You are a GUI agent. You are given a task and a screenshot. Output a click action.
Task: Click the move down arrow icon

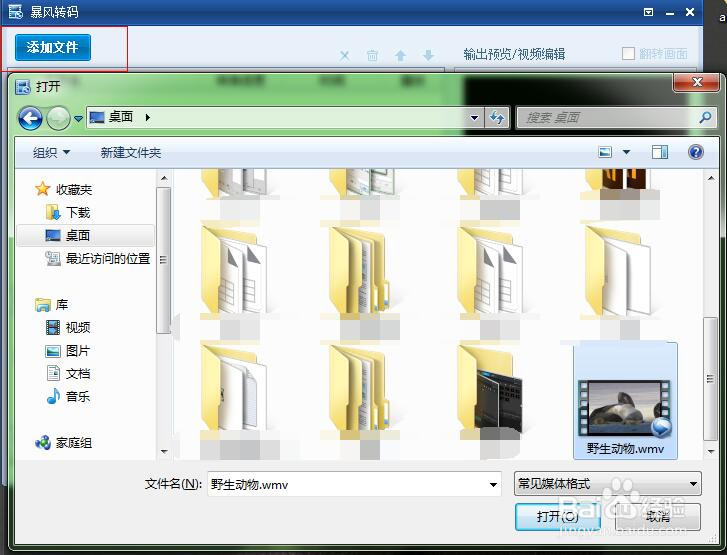428,56
